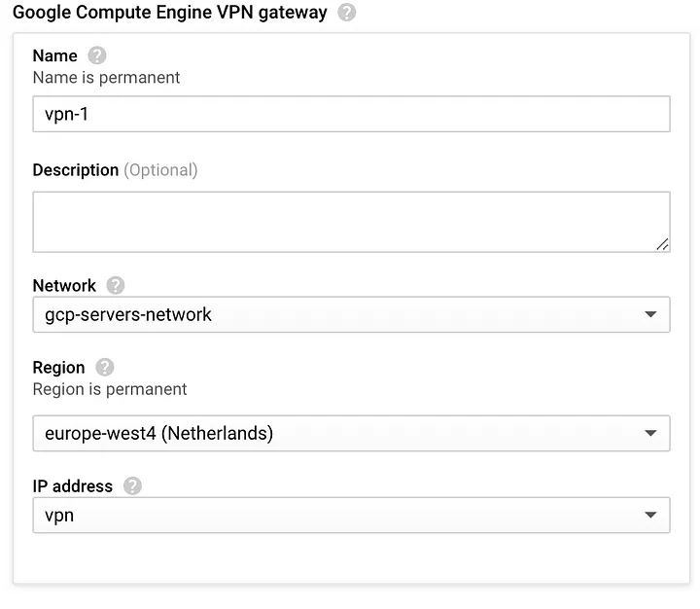Click the Name field help icon
This screenshot has height=609, width=700.
pos(97,55)
